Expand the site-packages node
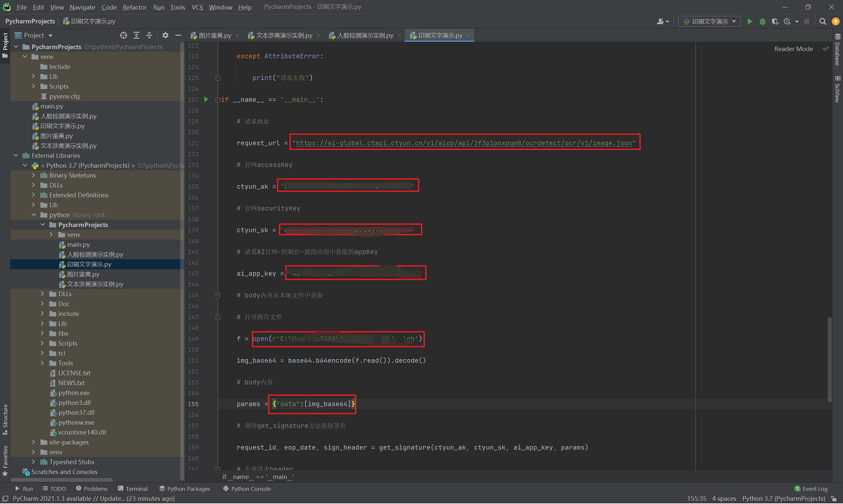The width and height of the screenshot is (843, 504). click(34, 442)
